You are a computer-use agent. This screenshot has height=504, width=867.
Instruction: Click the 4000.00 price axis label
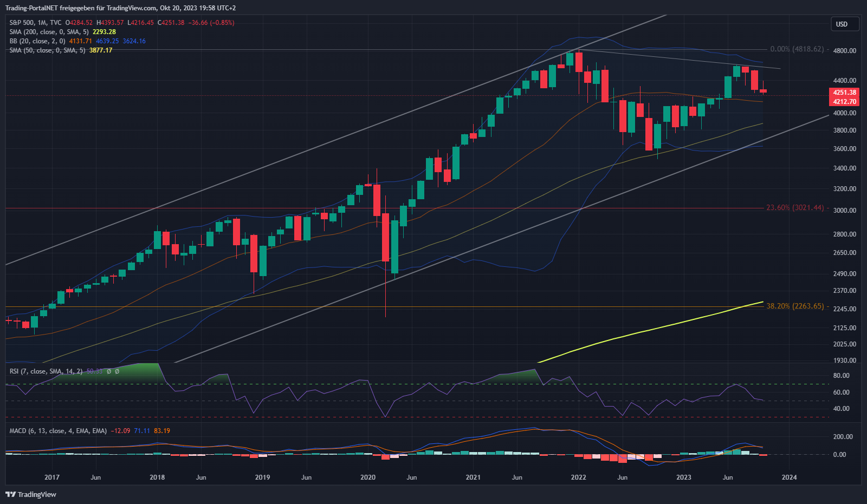pyautogui.click(x=845, y=113)
